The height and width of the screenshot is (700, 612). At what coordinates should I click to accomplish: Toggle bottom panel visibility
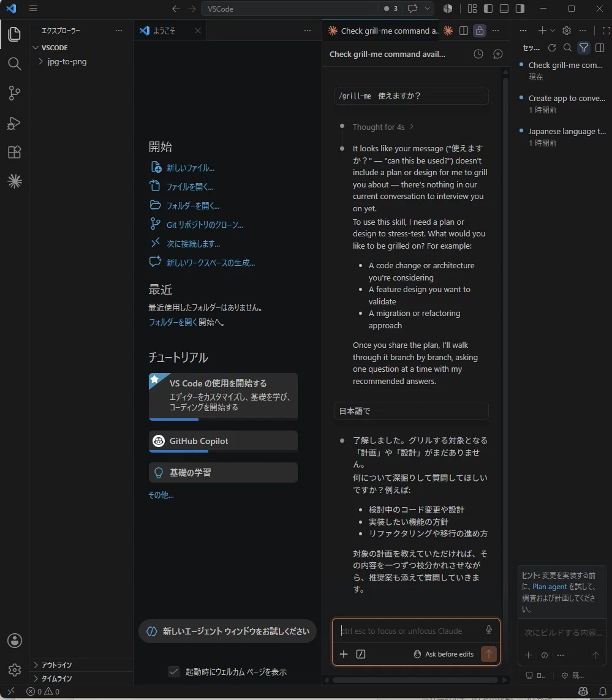tap(504, 9)
